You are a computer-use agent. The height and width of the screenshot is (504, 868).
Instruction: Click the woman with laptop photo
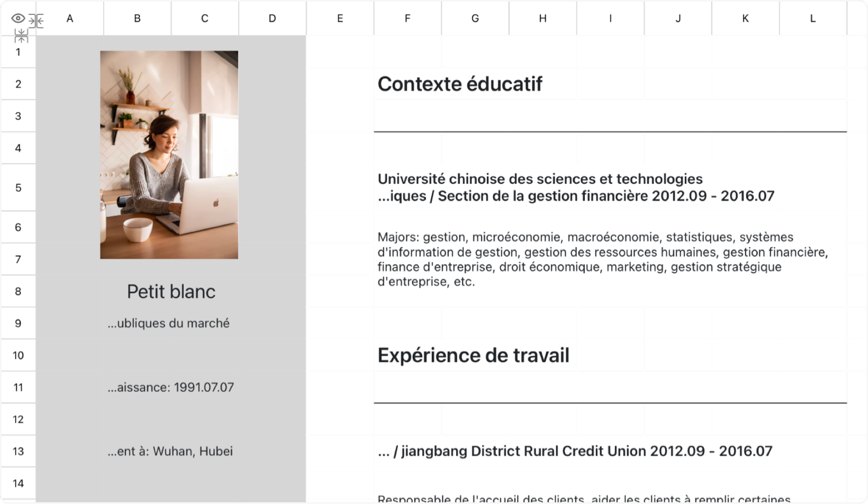point(169,155)
